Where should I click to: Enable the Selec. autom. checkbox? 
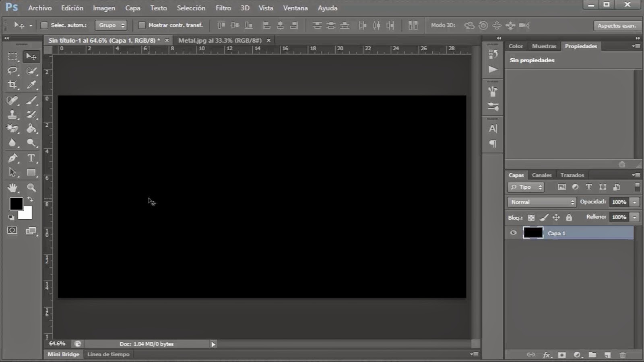[x=44, y=25]
